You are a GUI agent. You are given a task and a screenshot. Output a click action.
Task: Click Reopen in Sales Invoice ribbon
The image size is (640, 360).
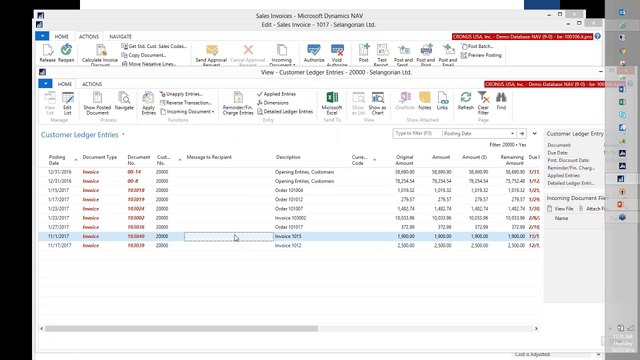pos(66,53)
